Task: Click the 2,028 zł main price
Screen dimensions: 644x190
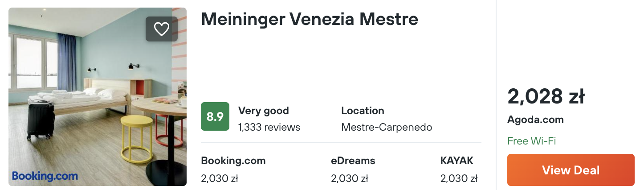Action: click(x=546, y=96)
